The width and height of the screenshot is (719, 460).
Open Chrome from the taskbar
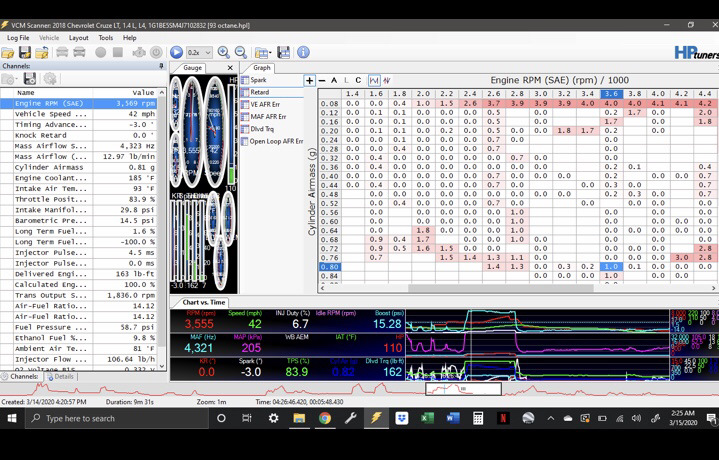pos(325,418)
